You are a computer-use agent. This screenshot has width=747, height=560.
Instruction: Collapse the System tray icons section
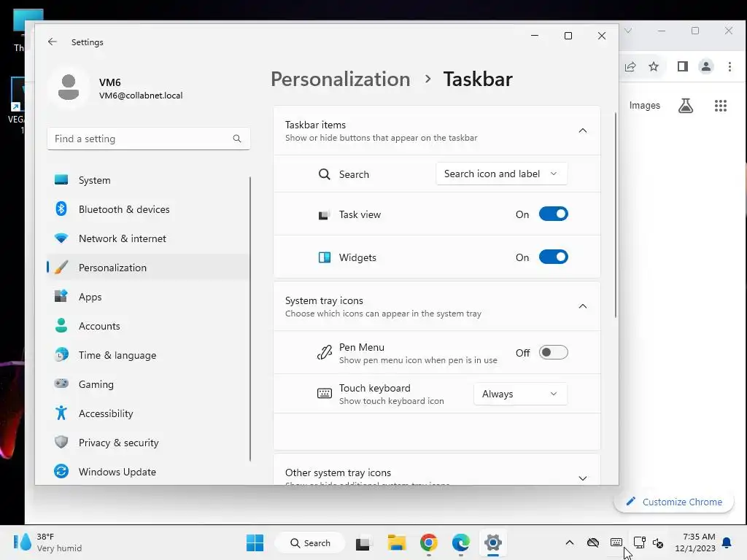583,306
